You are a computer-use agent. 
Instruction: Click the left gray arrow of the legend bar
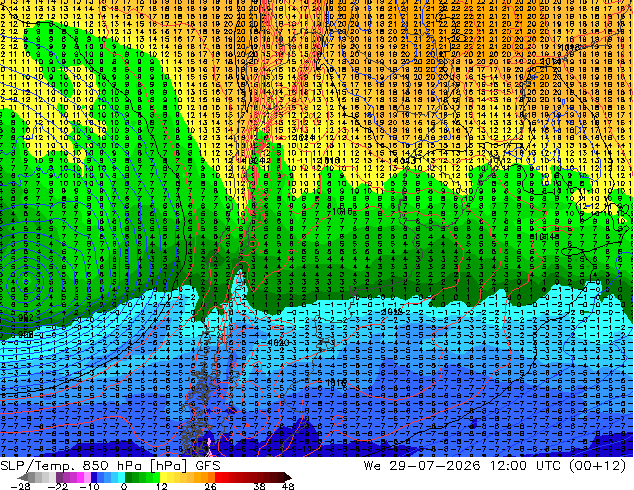click(x=22, y=477)
